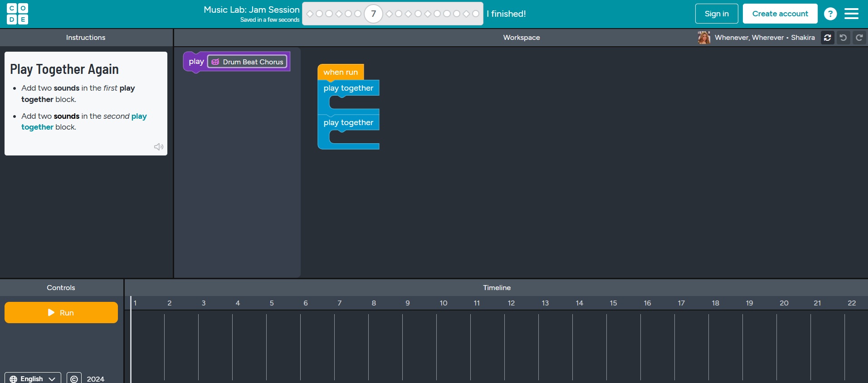
Task: Open the English language dropdown
Action: pyautogui.click(x=33, y=378)
